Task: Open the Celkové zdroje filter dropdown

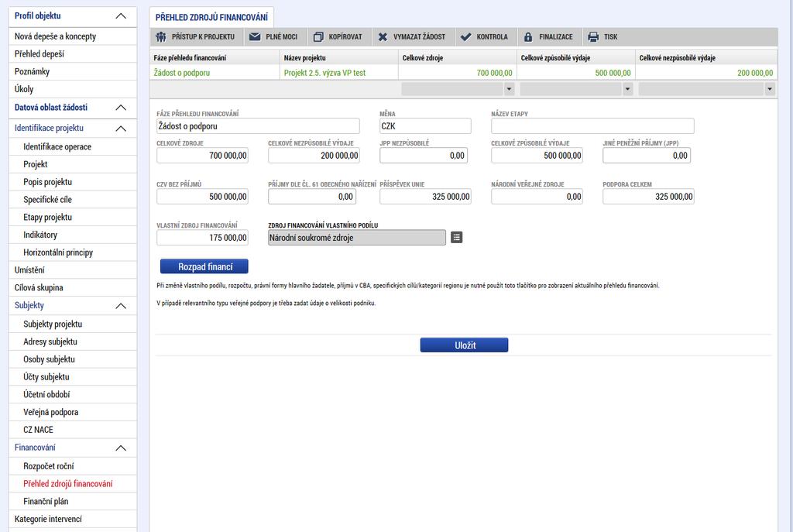Action: tap(509, 89)
